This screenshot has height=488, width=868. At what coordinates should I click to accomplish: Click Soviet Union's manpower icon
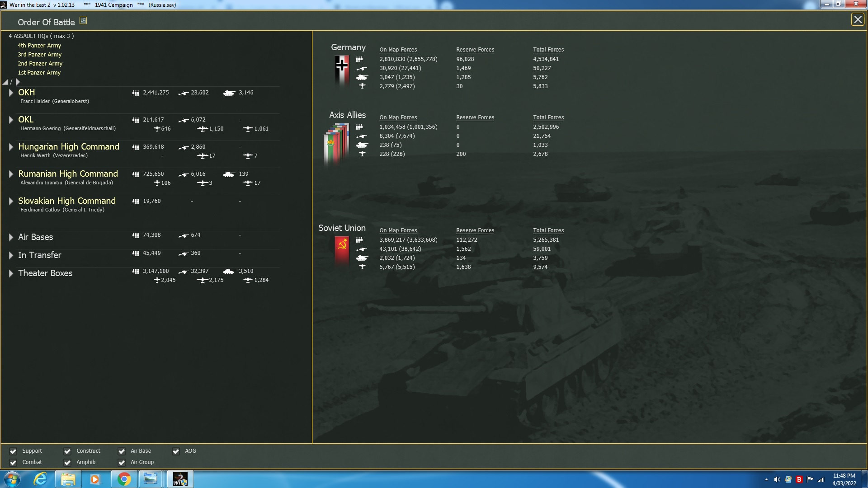tap(359, 240)
